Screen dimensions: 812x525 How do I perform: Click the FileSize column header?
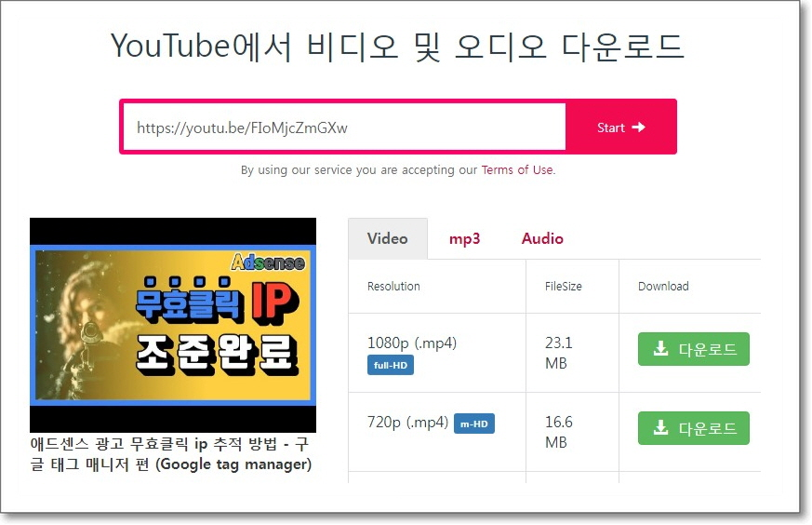[564, 286]
